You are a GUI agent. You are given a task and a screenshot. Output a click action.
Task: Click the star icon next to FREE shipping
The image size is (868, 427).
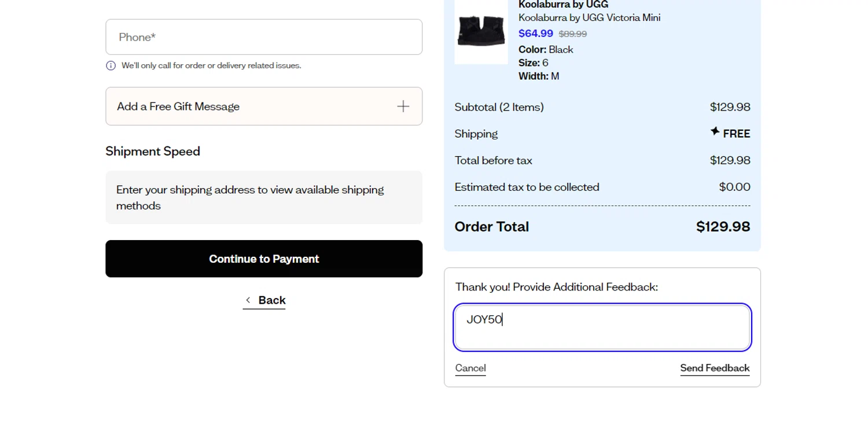tap(715, 132)
